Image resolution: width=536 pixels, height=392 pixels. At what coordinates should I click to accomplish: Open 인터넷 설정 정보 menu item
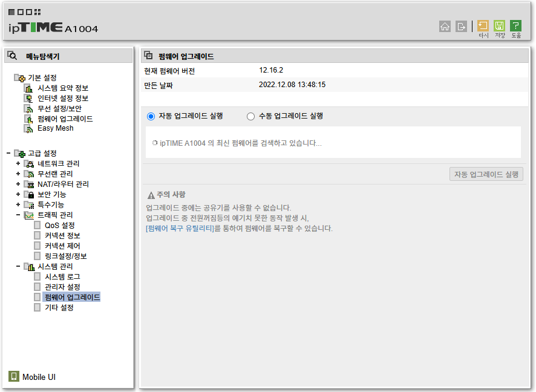point(63,99)
